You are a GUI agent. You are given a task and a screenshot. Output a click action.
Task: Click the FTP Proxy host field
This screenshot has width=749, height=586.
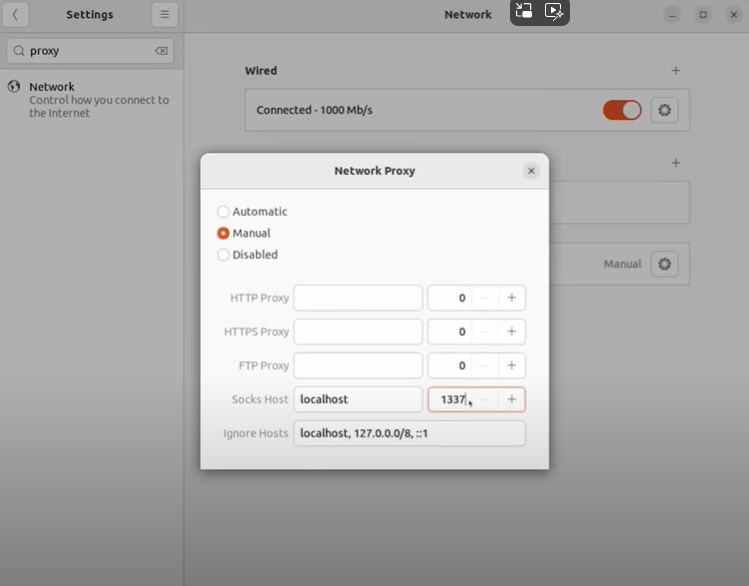358,366
